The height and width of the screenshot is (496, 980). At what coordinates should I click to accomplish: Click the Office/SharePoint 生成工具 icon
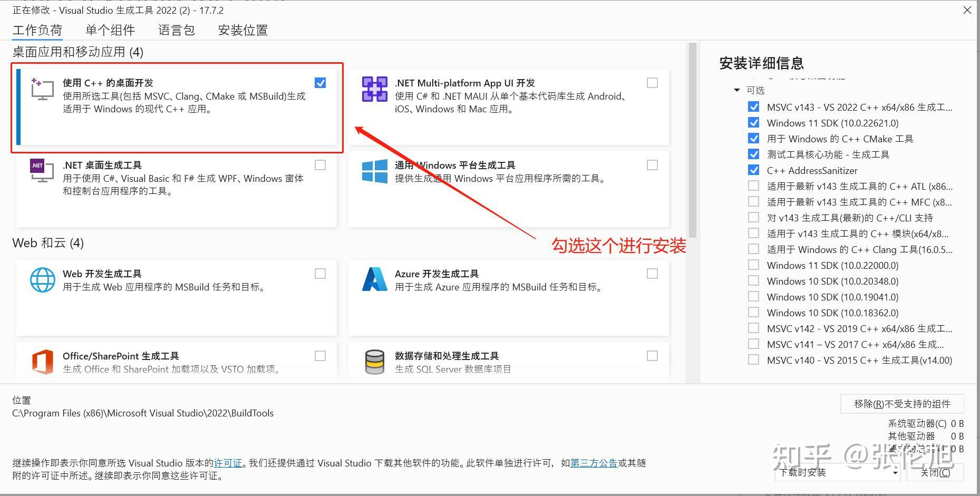pos(43,362)
